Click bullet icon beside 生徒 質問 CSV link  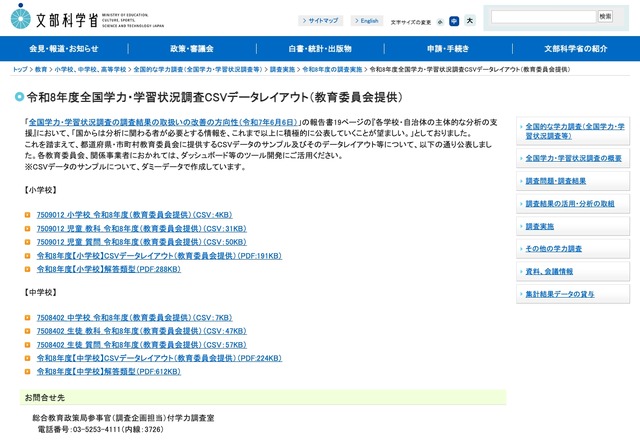point(27,345)
